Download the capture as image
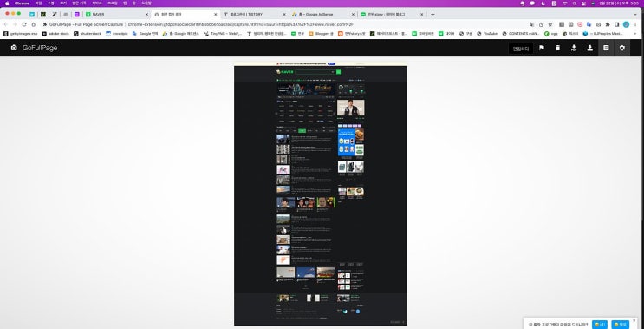This screenshot has width=644, height=329. point(589,48)
